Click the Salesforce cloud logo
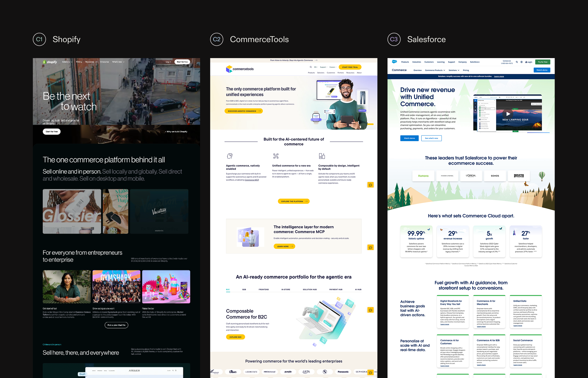 click(395, 62)
